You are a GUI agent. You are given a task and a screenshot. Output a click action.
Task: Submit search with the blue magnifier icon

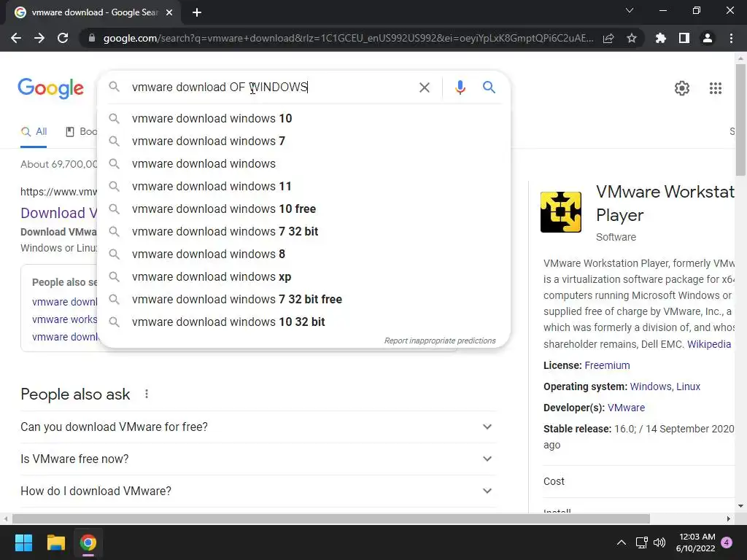point(489,87)
